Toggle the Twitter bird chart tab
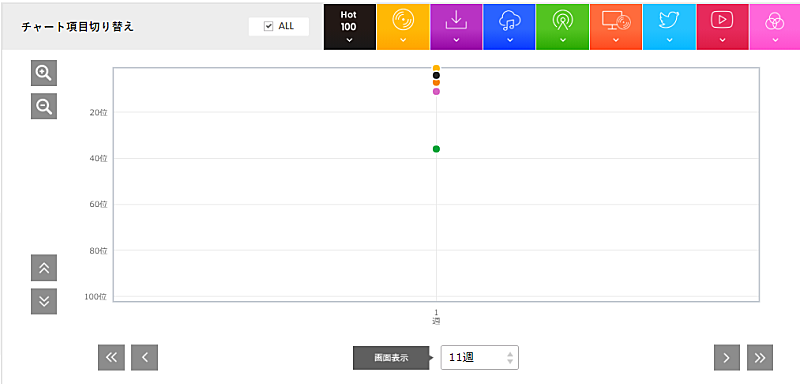Screen dimensions: 800x384 [x=669, y=27]
